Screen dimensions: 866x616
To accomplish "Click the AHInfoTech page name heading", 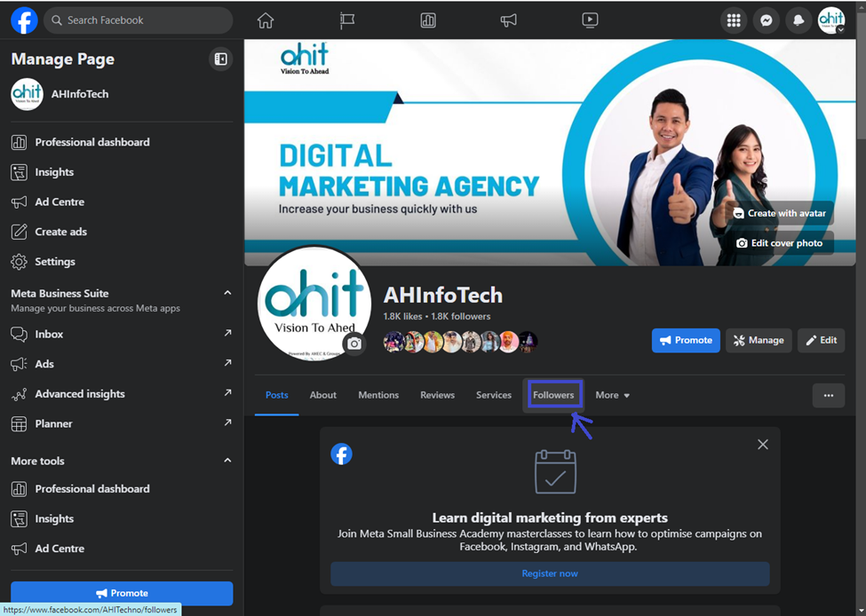I will coord(443,296).
